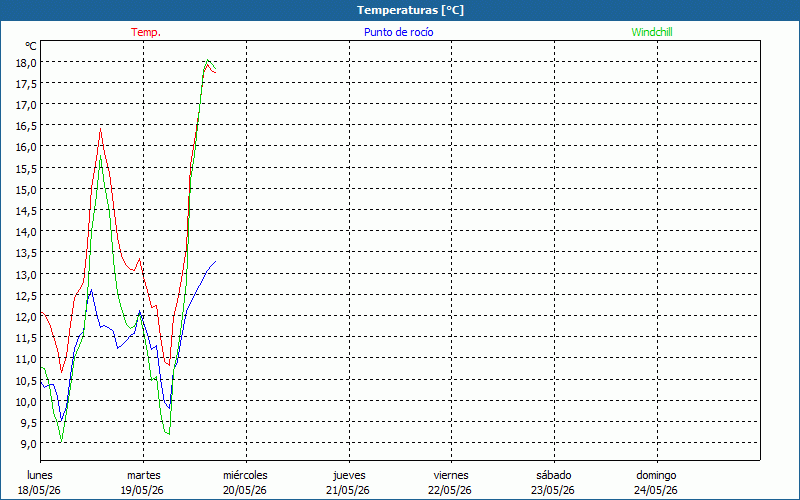Click the 'miércoles' day label
The width and height of the screenshot is (800, 500).
click(x=245, y=475)
